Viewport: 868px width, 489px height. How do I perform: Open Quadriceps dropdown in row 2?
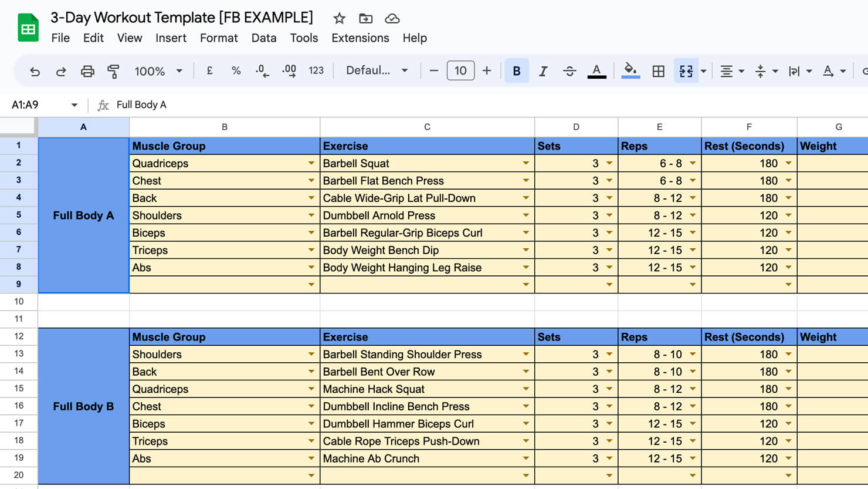311,163
